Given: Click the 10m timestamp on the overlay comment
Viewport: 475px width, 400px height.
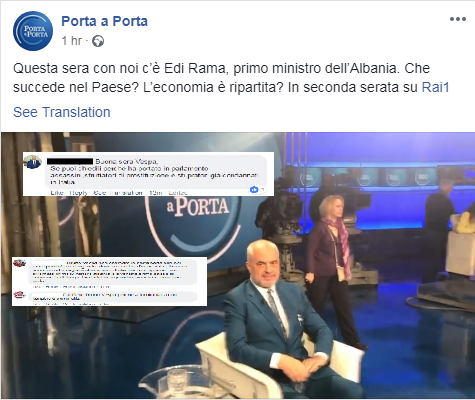Looking at the screenshot, I should tap(155, 193).
